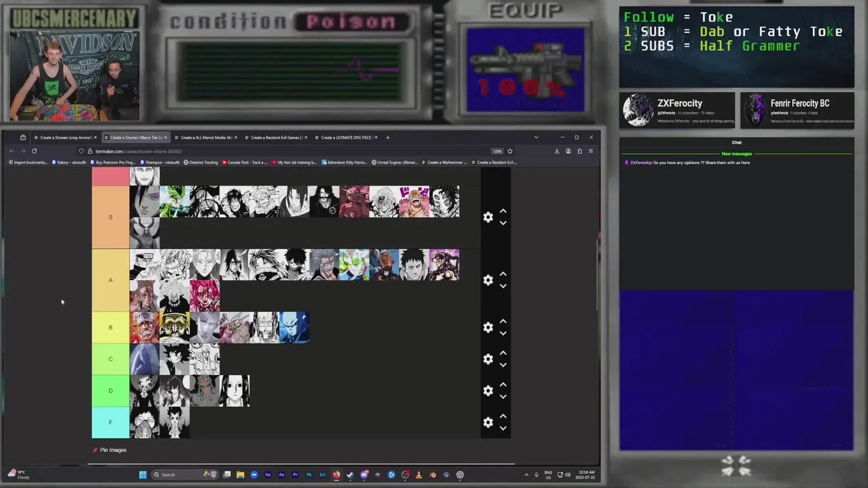
Task: Open weather widget showing Cloudy
Action: pyautogui.click(x=19, y=474)
